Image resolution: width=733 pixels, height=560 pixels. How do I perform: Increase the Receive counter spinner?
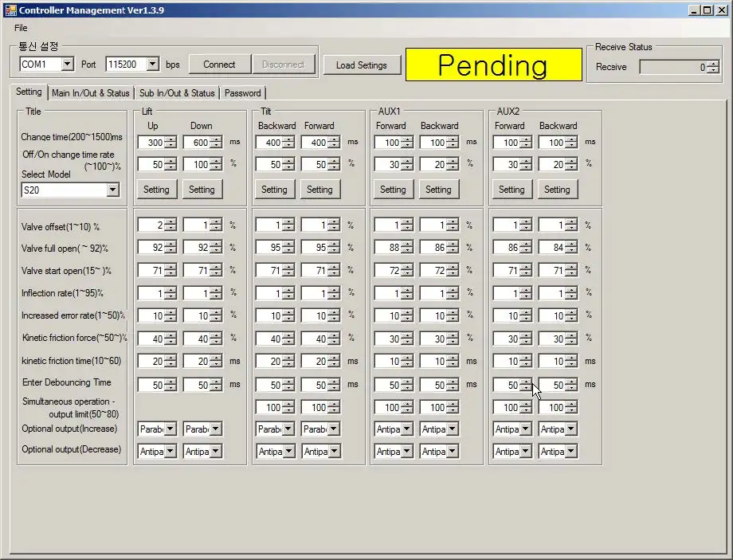[x=712, y=64]
